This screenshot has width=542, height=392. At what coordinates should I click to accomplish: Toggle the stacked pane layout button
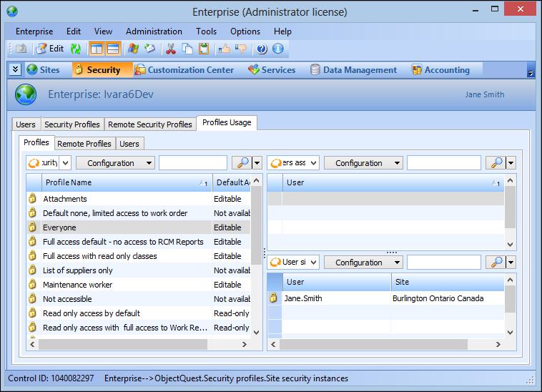click(114, 49)
